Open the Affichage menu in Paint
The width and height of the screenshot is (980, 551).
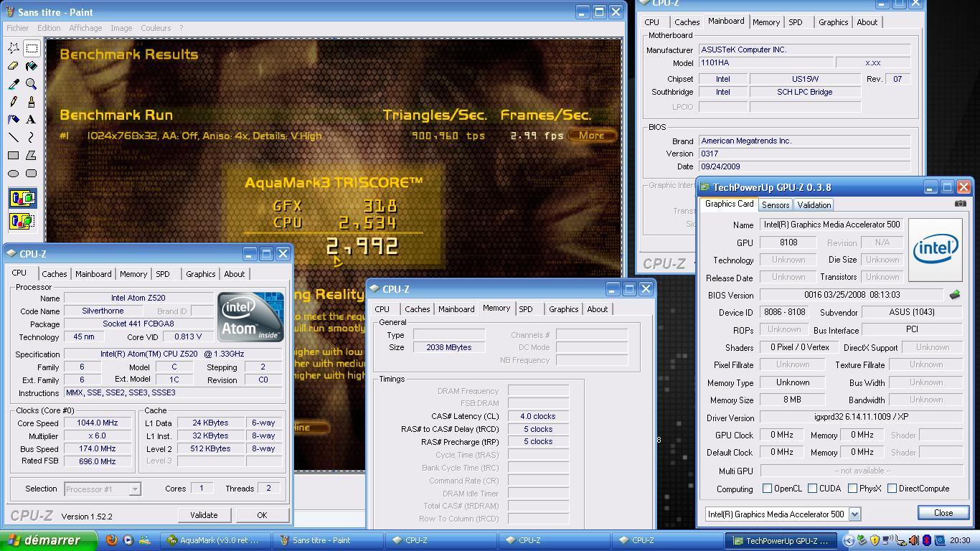(85, 28)
